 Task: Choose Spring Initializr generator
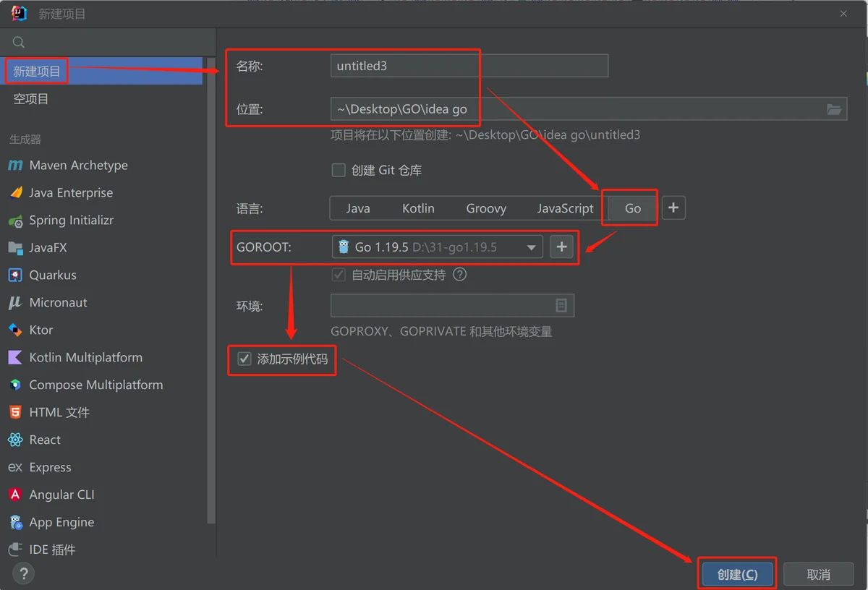101,221
